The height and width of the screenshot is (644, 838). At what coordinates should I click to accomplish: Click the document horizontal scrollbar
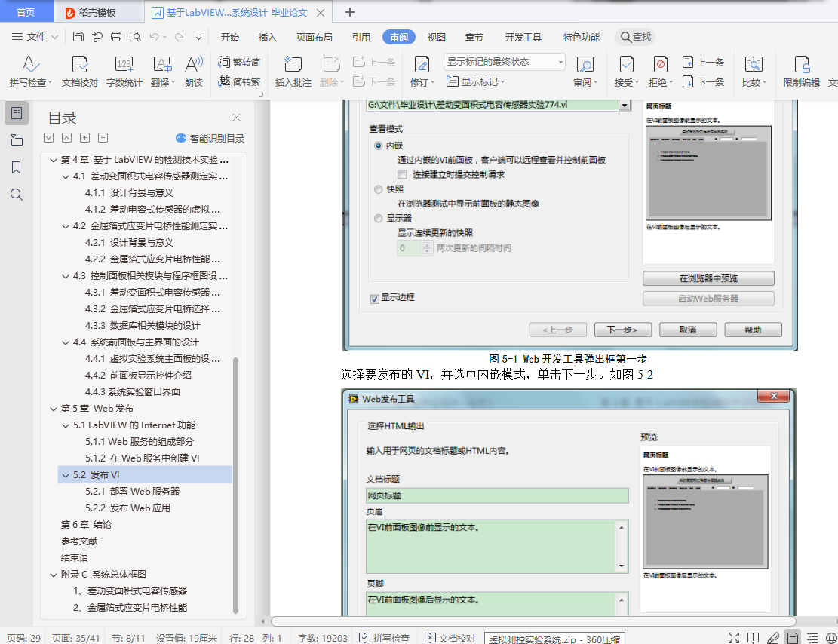click(x=533, y=621)
